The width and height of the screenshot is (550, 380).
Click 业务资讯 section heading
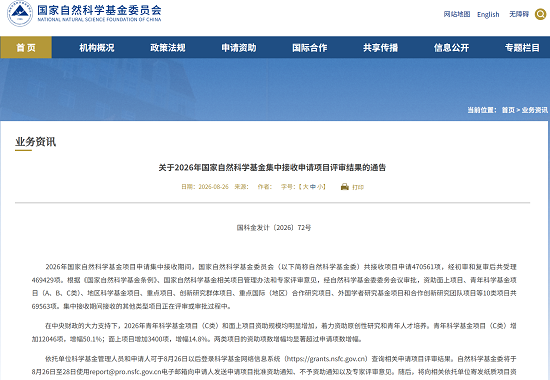[x=35, y=142]
